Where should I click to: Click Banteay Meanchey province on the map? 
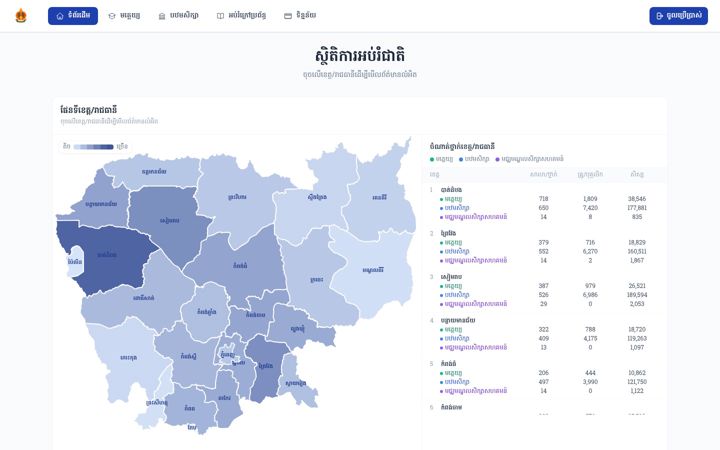click(101, 204)
